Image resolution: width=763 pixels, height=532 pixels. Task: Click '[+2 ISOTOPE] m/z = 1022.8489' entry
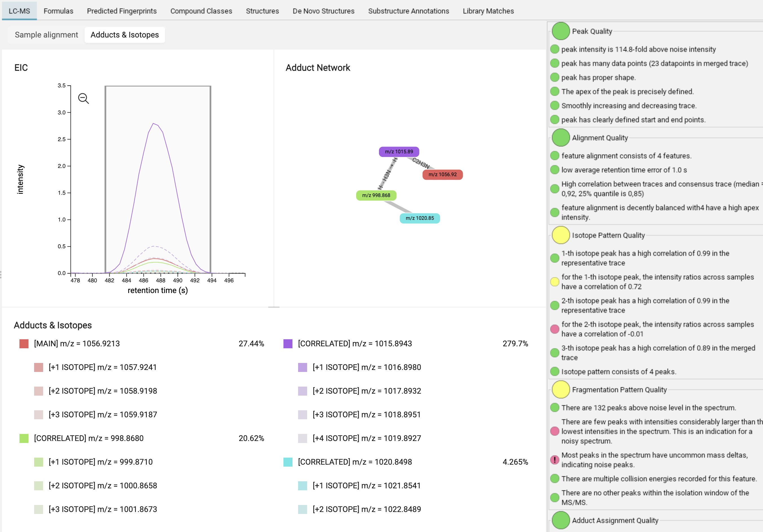point(367,509)
